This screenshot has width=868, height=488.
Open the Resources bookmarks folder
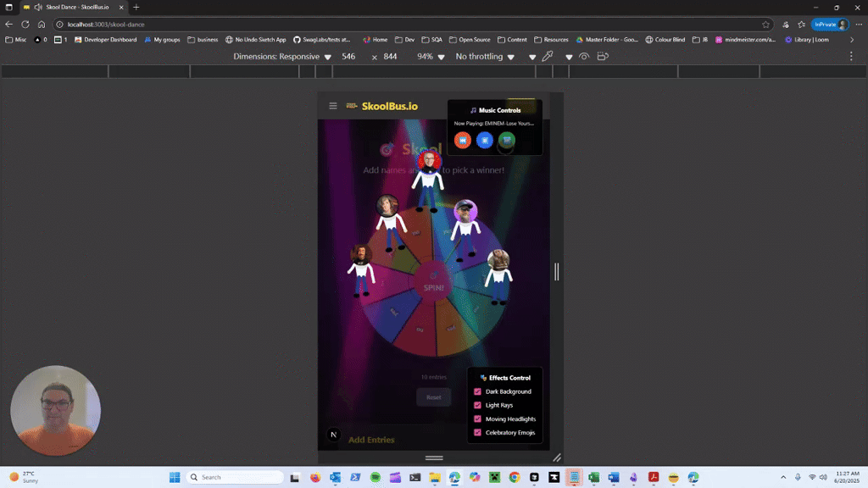coord(551,40)
